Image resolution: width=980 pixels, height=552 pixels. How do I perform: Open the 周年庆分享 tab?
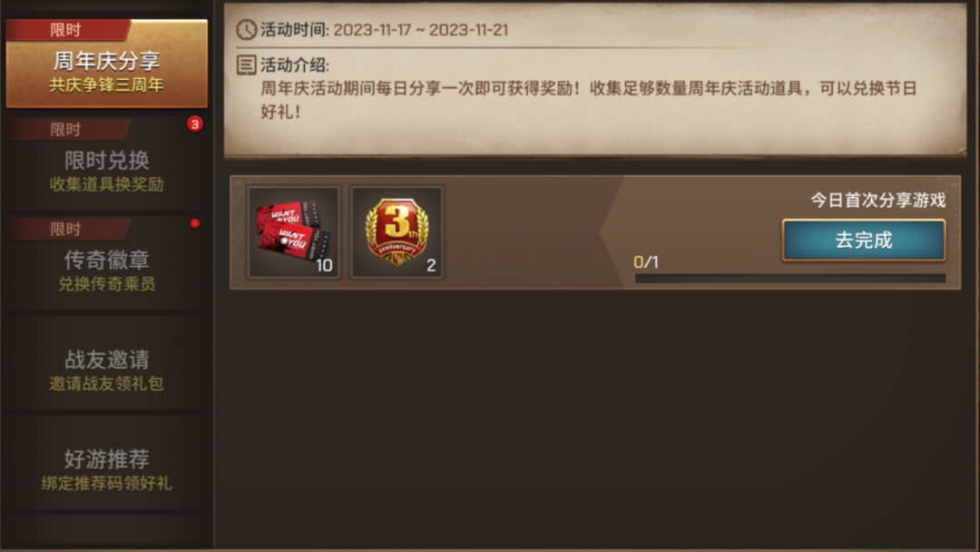pos(107,64)
